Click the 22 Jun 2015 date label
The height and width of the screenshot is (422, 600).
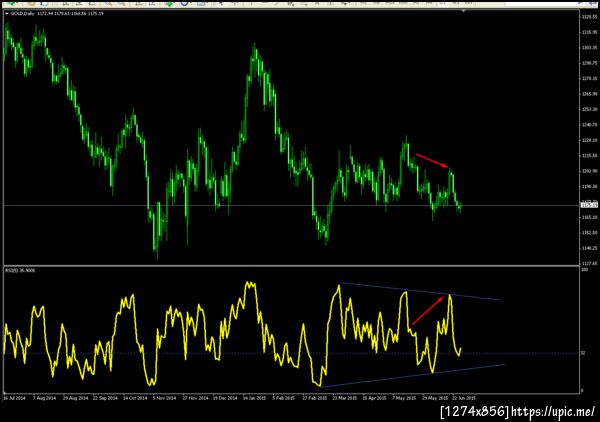coord(464,398)
